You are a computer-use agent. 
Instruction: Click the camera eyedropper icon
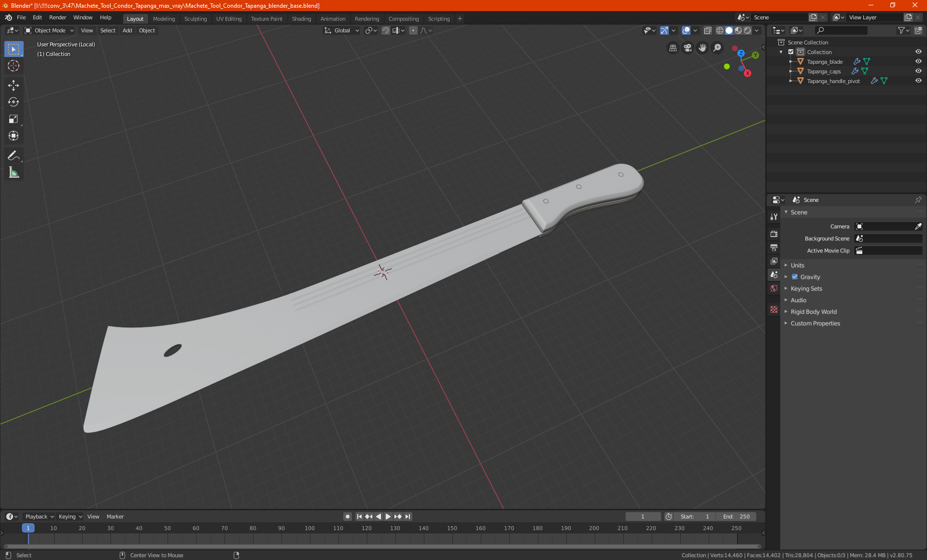click(x=918, y=226)
